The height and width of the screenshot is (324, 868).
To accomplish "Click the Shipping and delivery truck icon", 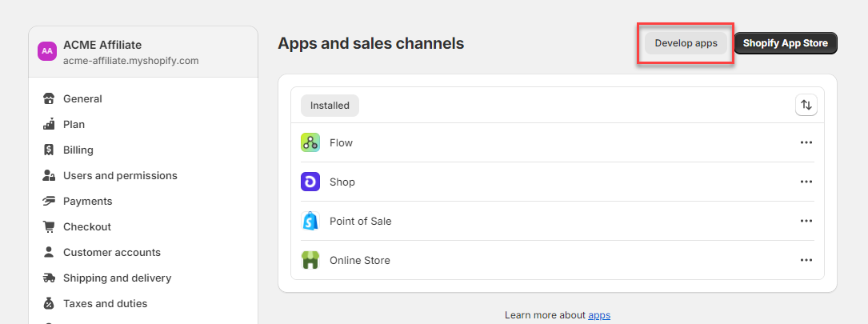I will click(x=49, y=278).
